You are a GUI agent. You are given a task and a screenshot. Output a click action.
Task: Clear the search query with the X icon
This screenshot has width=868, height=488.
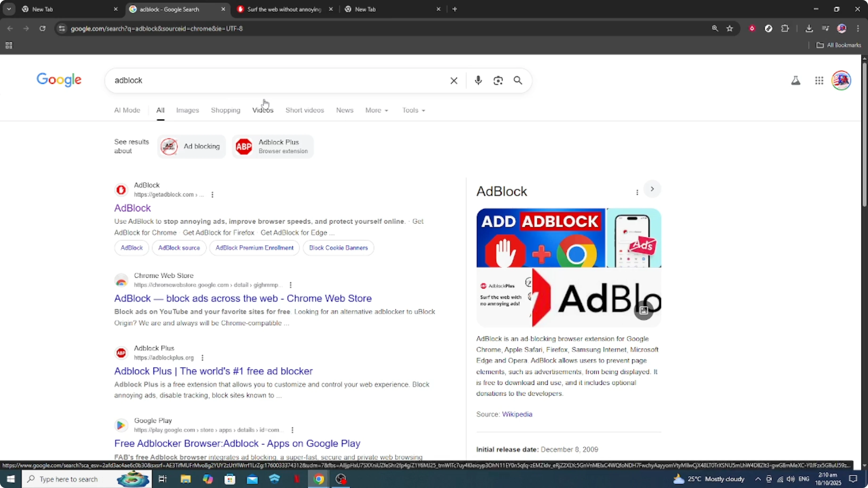point(454,80)
